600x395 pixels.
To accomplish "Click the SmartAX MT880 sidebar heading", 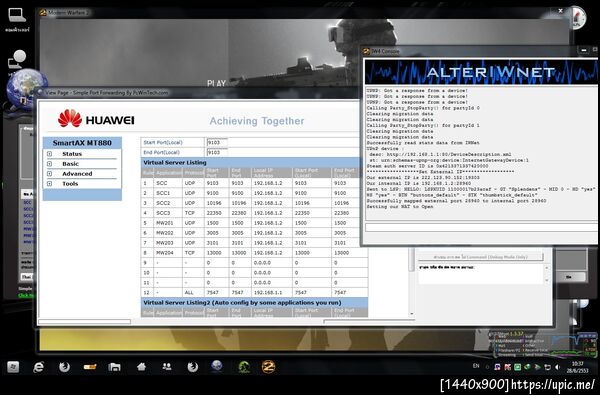I will [x=82, y=143].
